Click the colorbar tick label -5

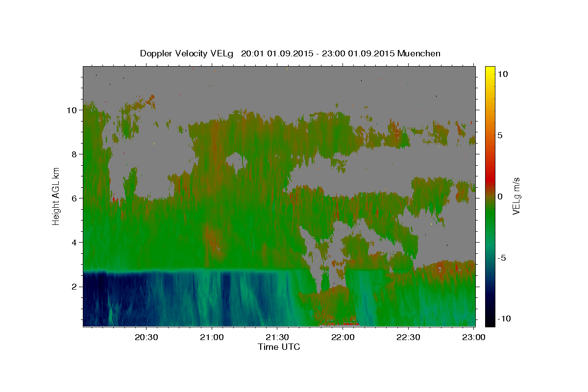(x=502, y=258)
